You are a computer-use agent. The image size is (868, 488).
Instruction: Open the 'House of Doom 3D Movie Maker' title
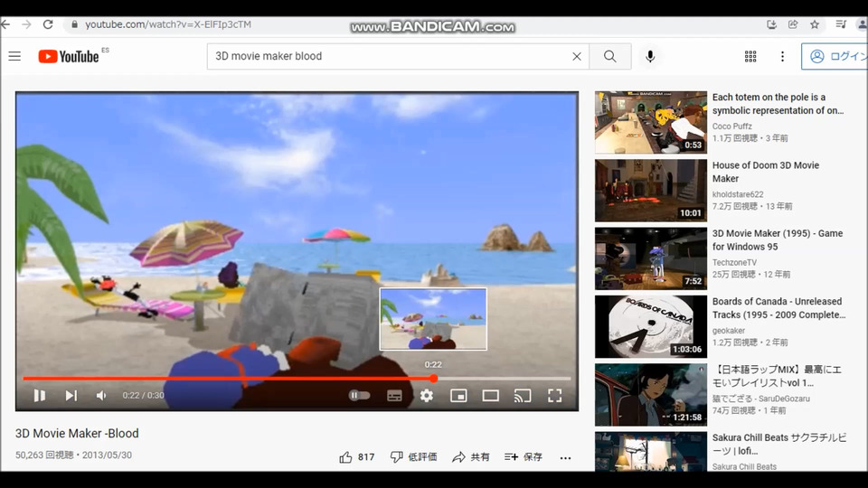766,172
